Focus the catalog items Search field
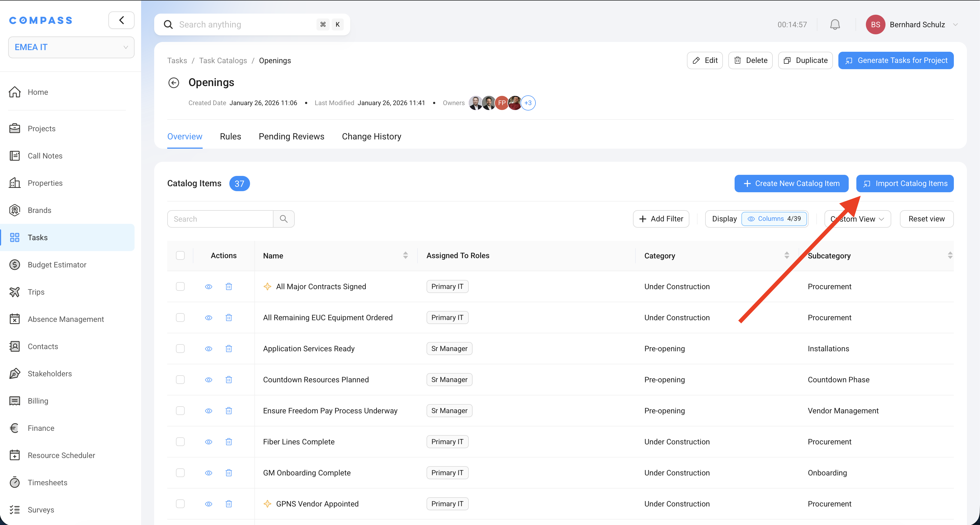980x525 pixels. coord(220,219)
